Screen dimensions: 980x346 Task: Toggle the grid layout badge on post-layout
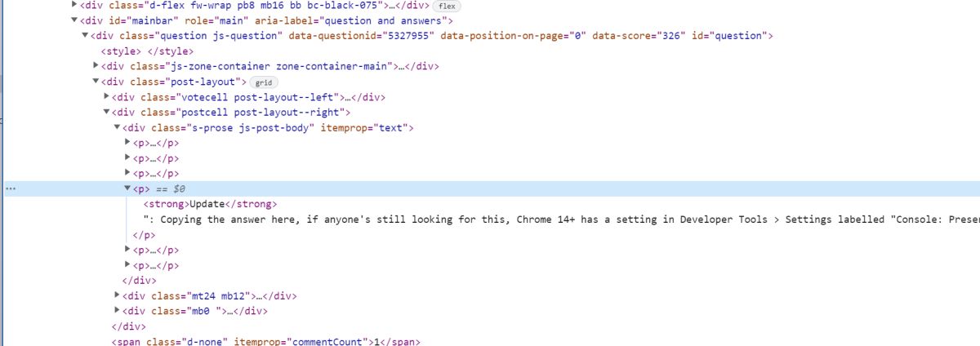[263, 82]
